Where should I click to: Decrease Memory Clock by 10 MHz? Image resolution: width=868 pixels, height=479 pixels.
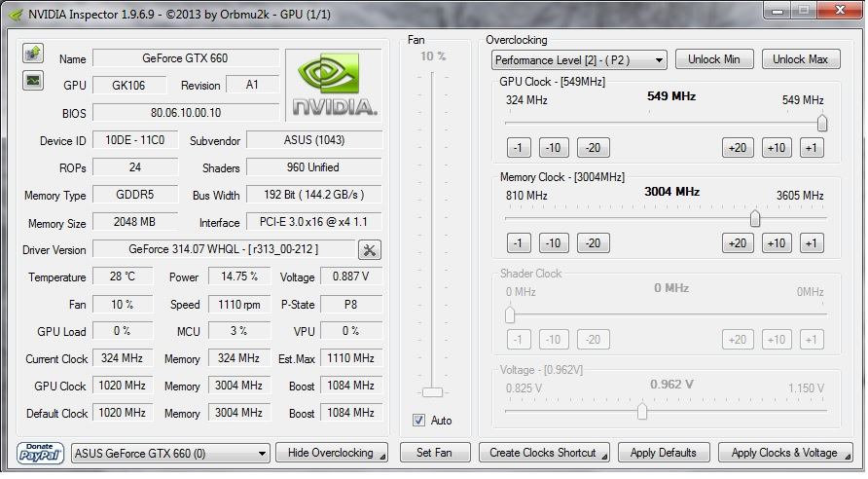click(554, 243)
